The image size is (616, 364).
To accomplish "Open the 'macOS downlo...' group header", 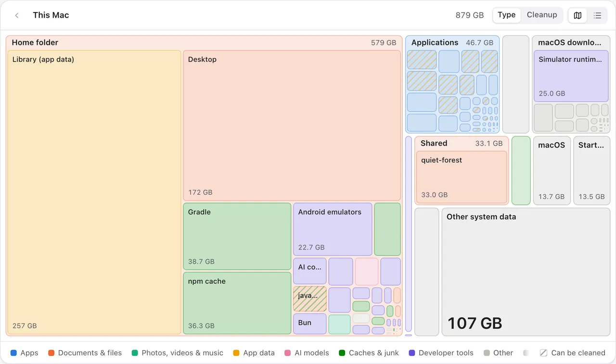I will coord(571,42).
